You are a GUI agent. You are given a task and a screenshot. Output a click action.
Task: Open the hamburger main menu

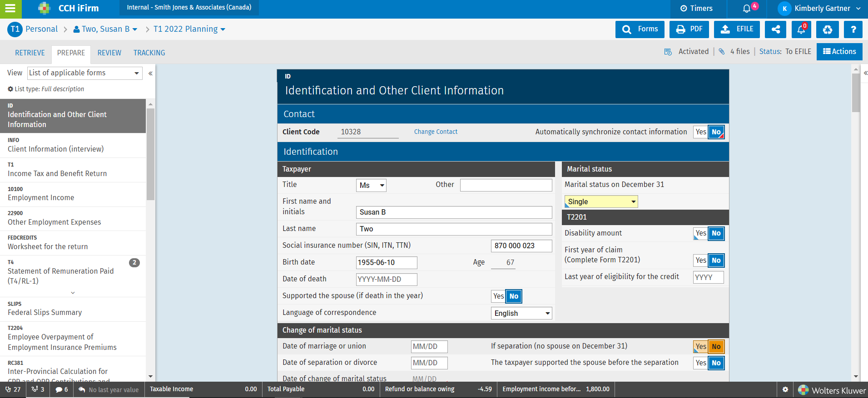click(x=10, y=9)
